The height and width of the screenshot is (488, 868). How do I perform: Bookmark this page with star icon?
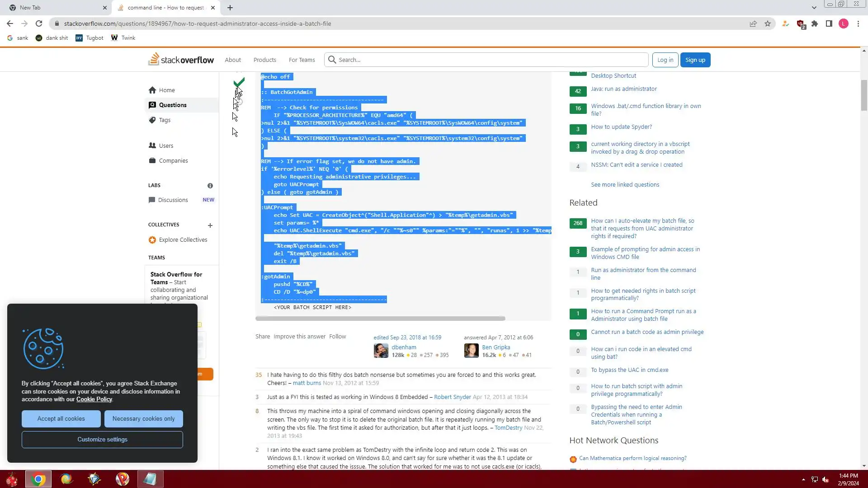point(768,23)
